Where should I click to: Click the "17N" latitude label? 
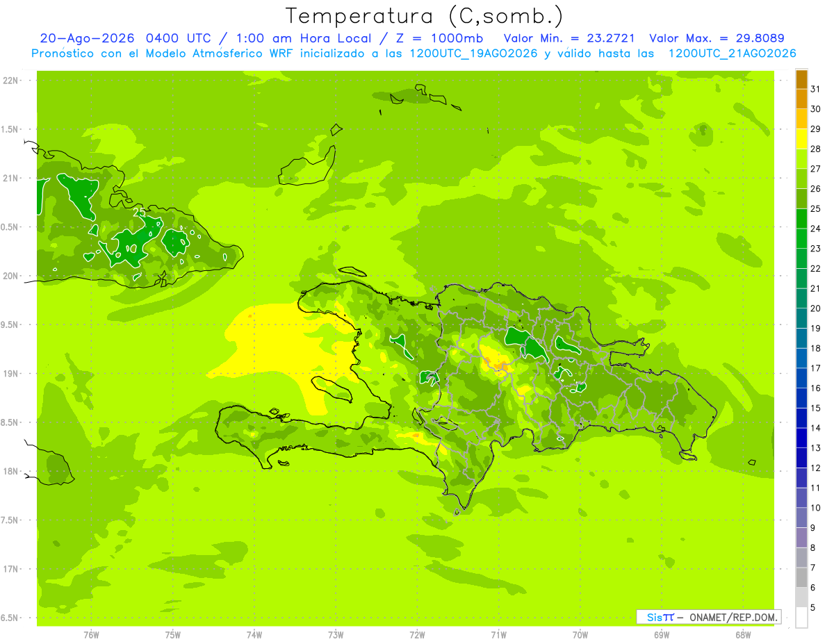pos(12,569)
